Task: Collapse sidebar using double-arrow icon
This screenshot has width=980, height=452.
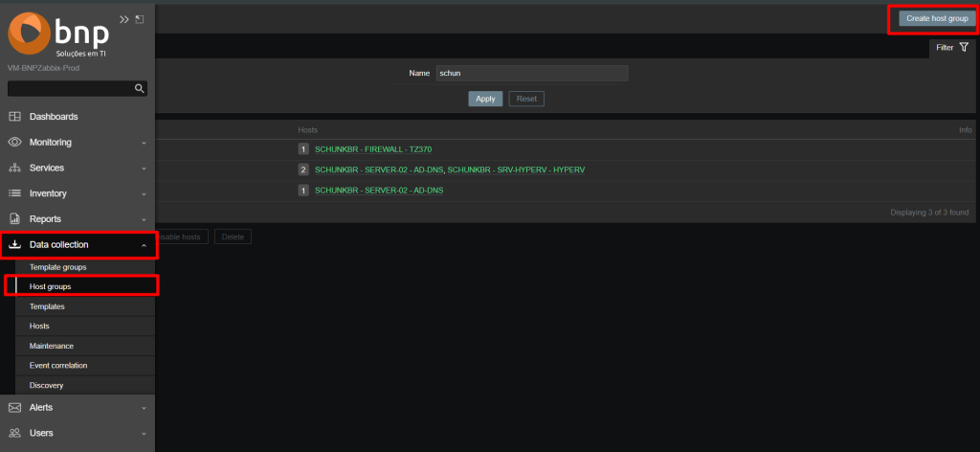Action: pos(123,19)
